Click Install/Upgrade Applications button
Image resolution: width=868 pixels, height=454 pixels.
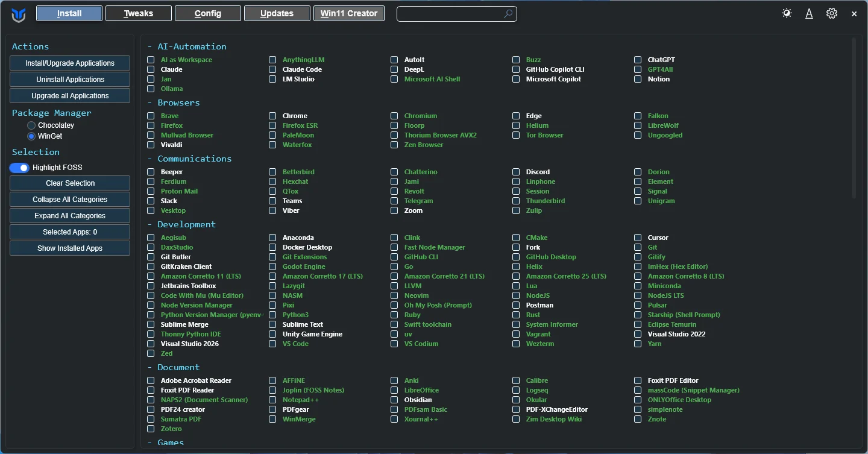70,63
